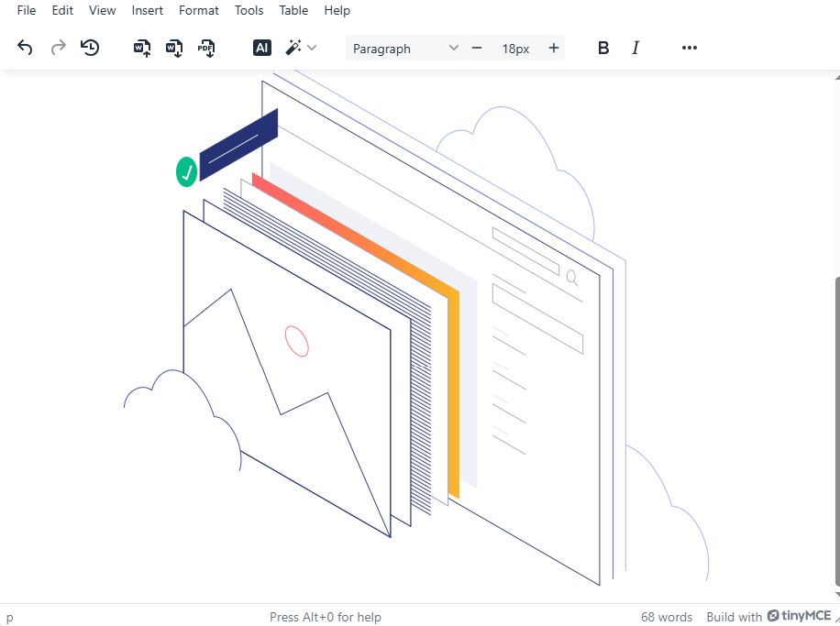Open the File menu
This screenshot has width=840, height=626.
[x=27, y=10]
